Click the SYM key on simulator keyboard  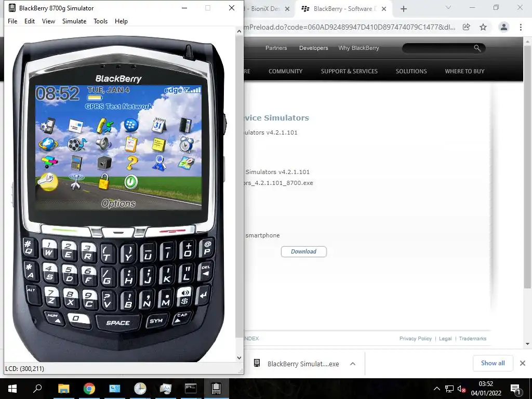pyautogui.click(x=156, y=321)
